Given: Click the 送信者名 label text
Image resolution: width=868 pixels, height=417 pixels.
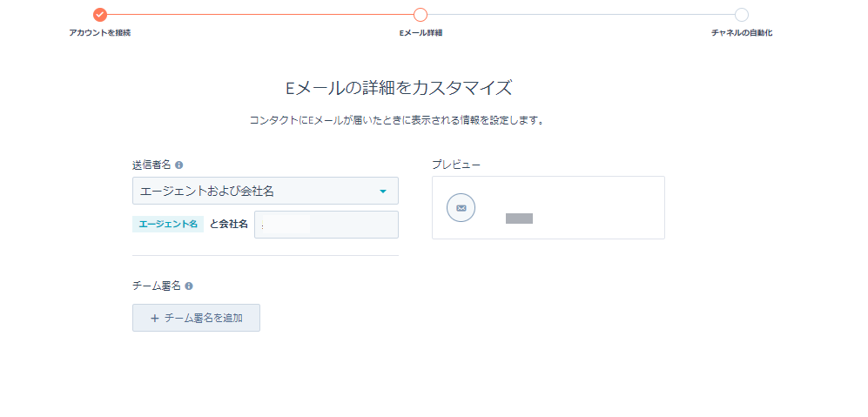Looking at the screenshot, I should pos(151,165).
